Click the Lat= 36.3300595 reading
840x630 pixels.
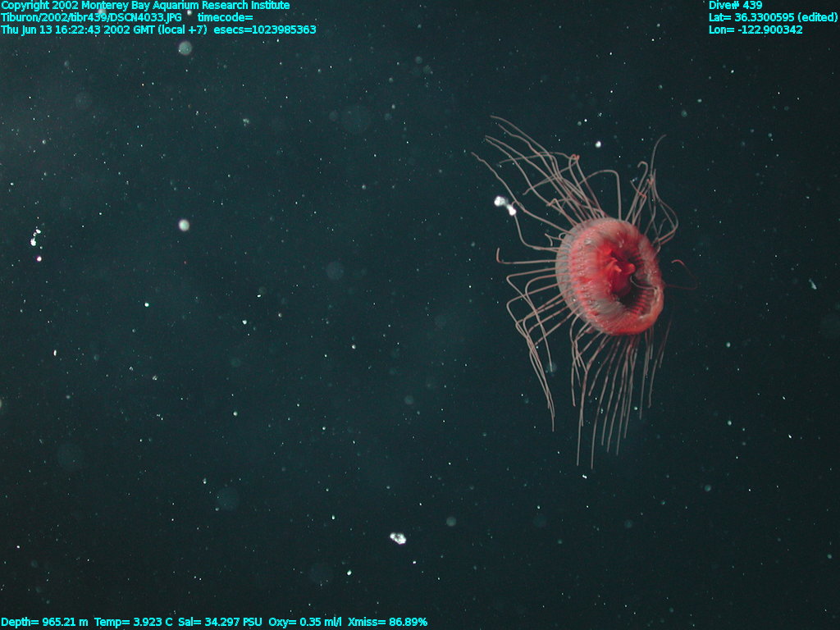(x=773, y=17)
